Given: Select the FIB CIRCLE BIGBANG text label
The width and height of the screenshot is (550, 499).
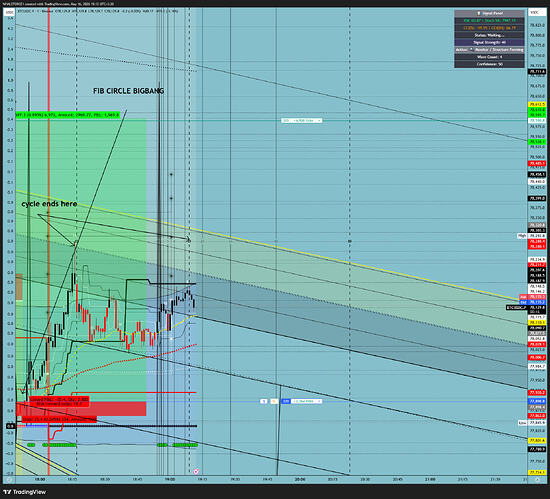Looking at the screenshot, I should click(x=128, y=91).
